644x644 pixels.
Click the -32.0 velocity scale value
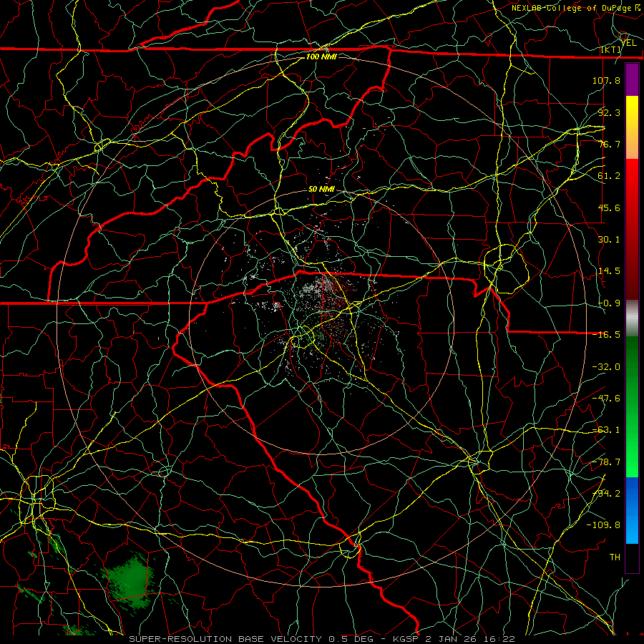click(x=606, y=367)
